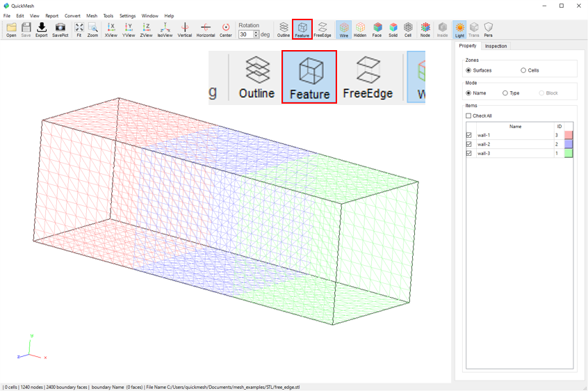Viewport: 588px width, 391px height.
Task: Toggle Solid display mode
Action: click(x=393, y=30)
